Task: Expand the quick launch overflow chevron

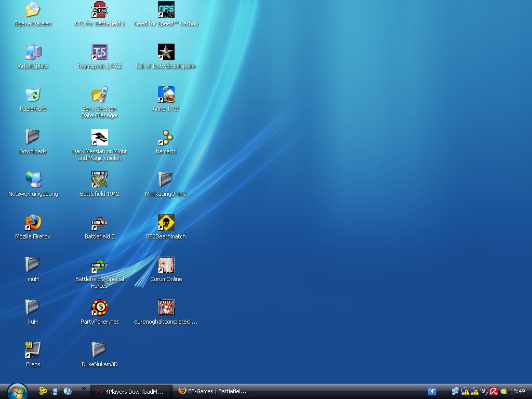Action: tap(84, 389)
